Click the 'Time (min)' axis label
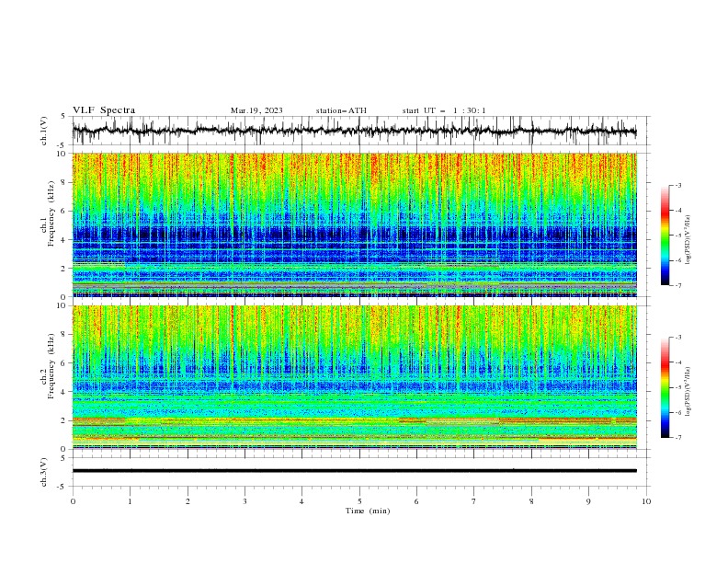Screen dimensions: 728x563 (x=368, y=511)
